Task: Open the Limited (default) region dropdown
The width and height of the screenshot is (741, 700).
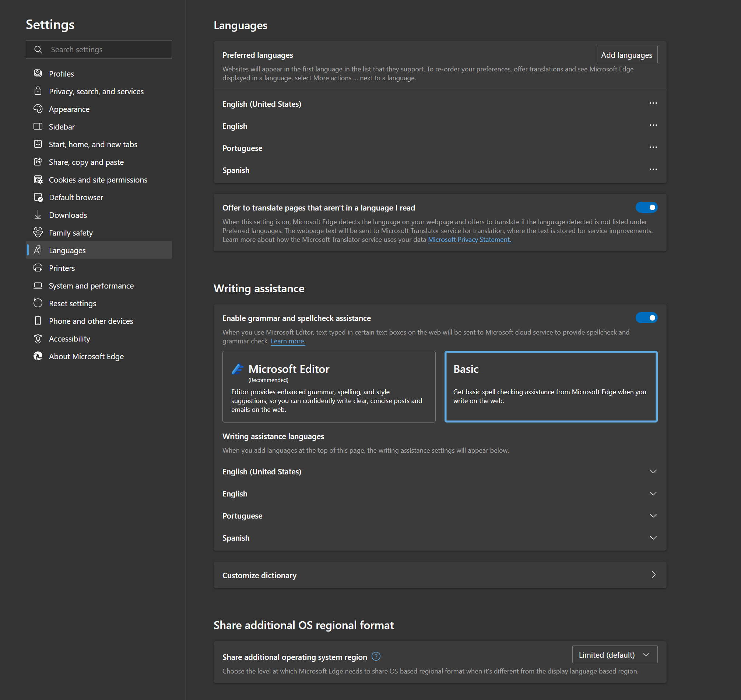Action: [614, 654]
